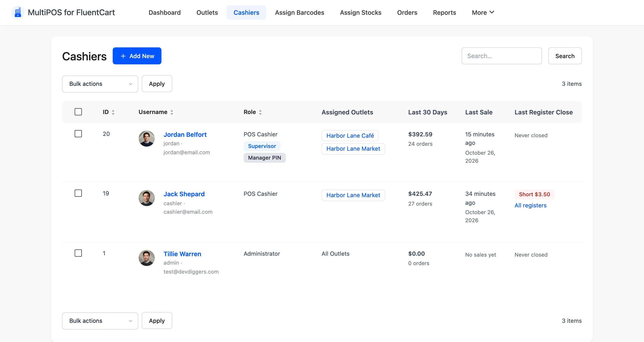The width and height of the screenshot is (644, 342).
Task: Tick the select-all checkbox in table header
Action: (x=78, y=112)
